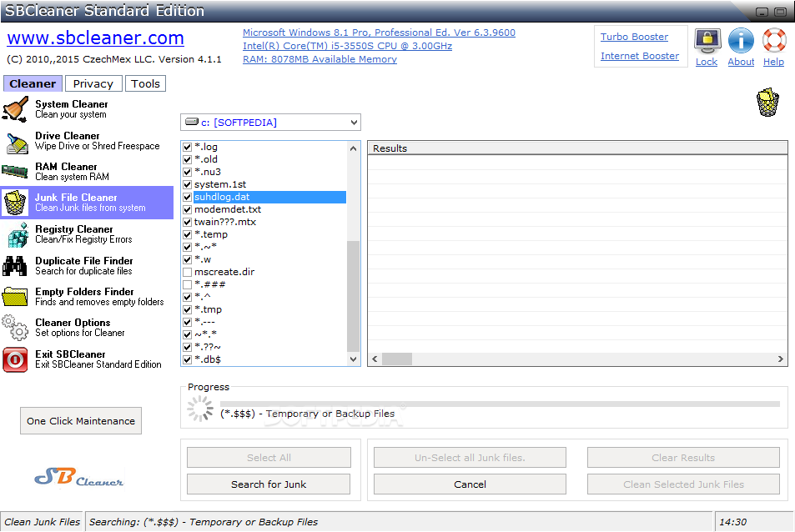Image resolution: width=795 pixels, height=532 pixels.
Task: Click the Cancel button
Action: pyautogui.click(x=470, y=484)
